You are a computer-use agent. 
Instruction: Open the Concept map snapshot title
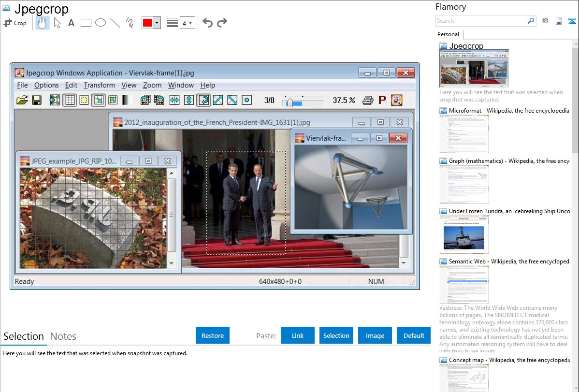509,360
